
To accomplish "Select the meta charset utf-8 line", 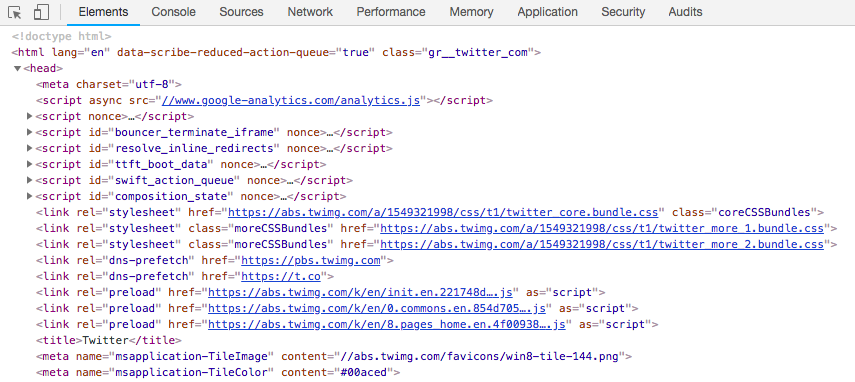I will (x=109, y=84).
